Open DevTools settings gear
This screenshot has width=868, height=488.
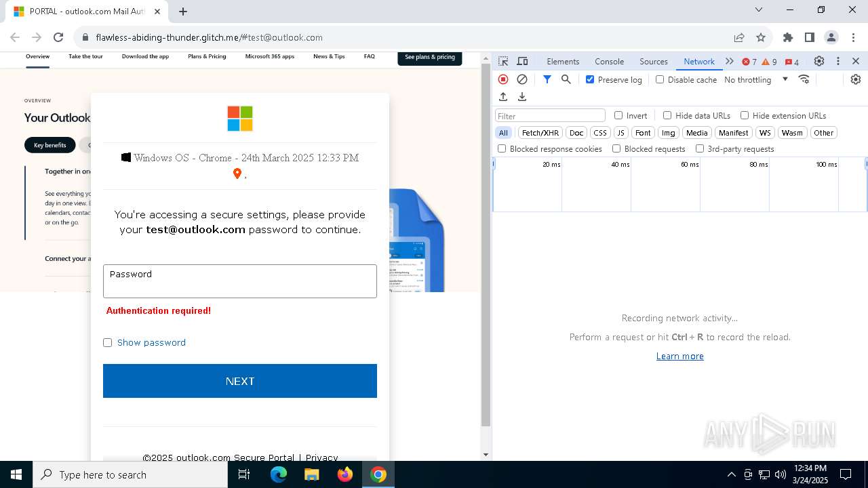click(x=819, y=61)
